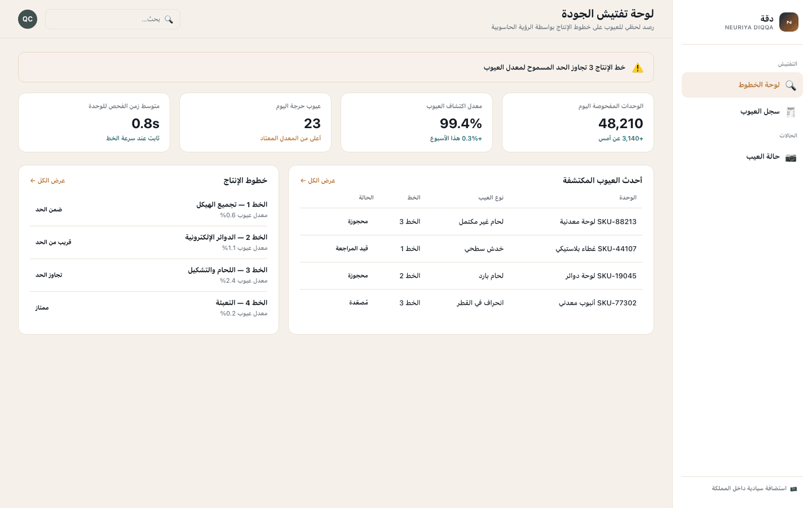Click the icon beside استضافة سيادية داخل المملكة

[793, 489]
